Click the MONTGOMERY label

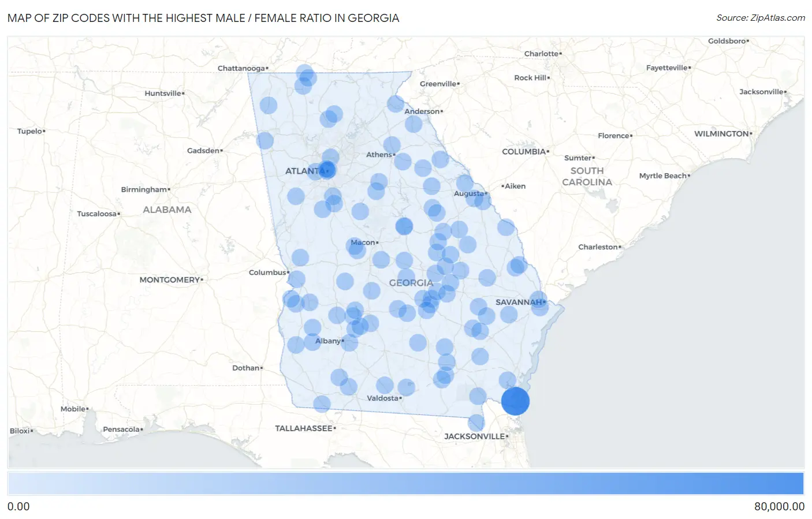point(169,280)
